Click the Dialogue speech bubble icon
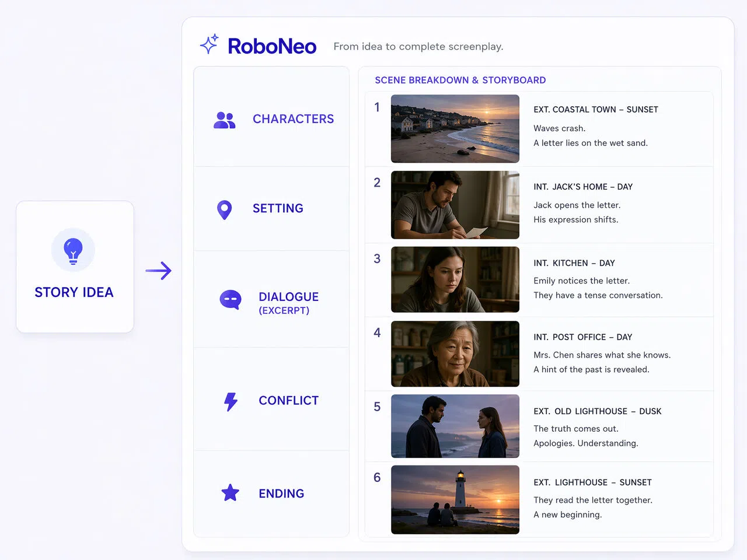This screenshot has width=747, height=560. (231, 300)
